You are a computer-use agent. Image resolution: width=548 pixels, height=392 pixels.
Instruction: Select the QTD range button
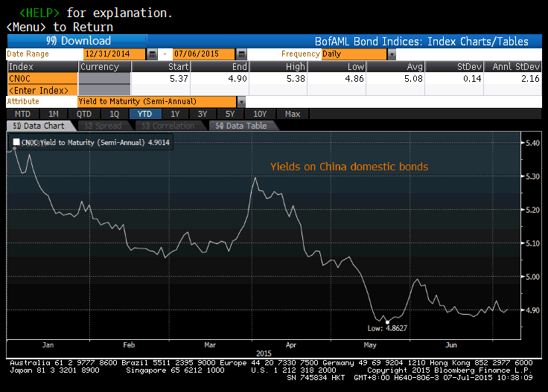(x=84, y=114)
